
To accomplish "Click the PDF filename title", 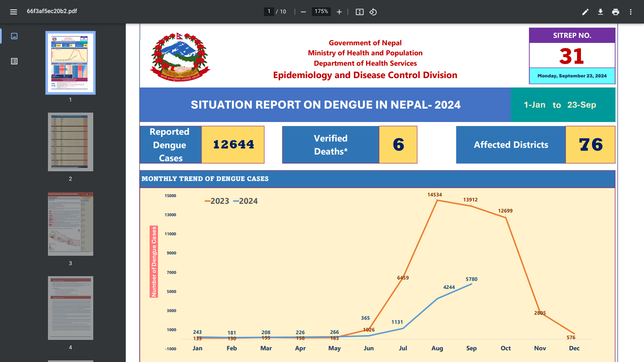I will pyautogui.click(x=52, y=11).
